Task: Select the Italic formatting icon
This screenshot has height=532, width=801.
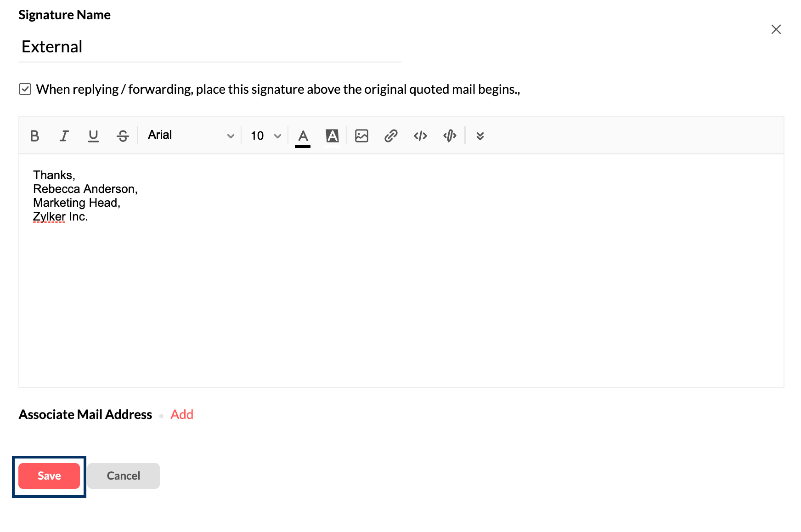Action: pos(64,136)
